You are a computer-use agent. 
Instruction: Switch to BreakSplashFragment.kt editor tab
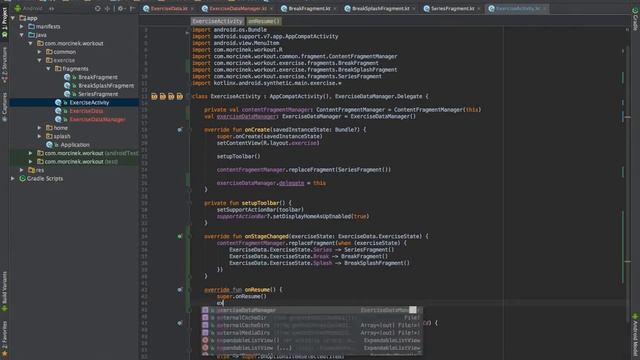(x=380, y=9)
